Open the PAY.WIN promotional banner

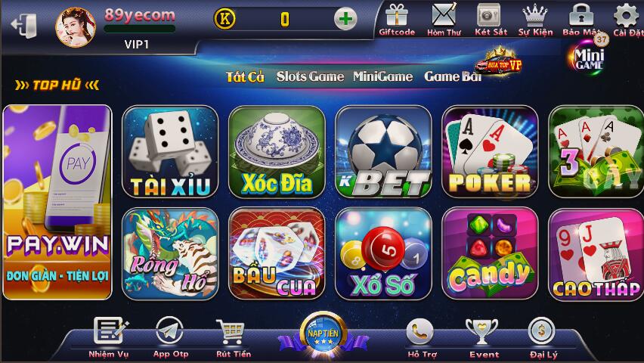57,202
